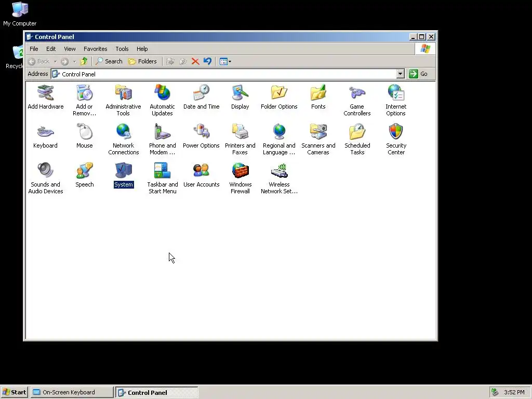532x399 pixels.
Task: Open the Favorites menu
Action: coord(96,49)
